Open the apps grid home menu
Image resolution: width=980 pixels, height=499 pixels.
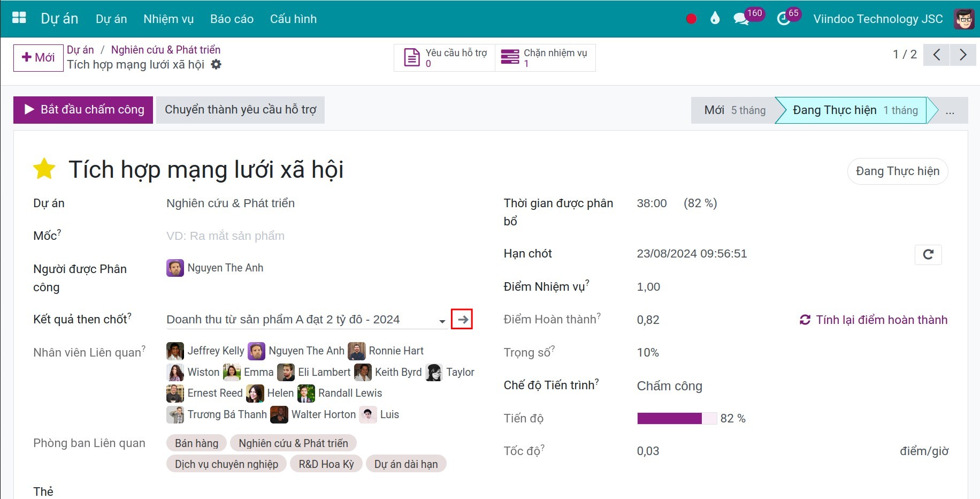coord(19,18)
